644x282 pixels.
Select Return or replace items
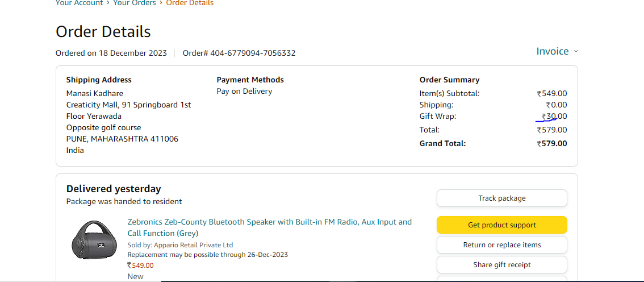click(x=502, y=245)
